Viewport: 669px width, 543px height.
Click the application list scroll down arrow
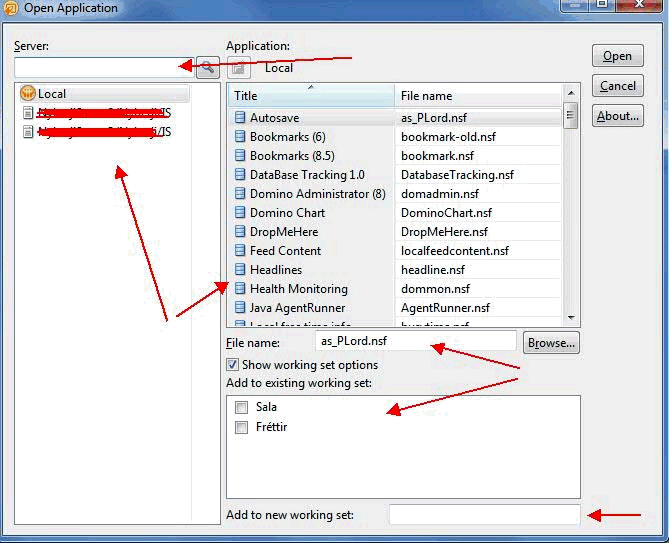571,318
